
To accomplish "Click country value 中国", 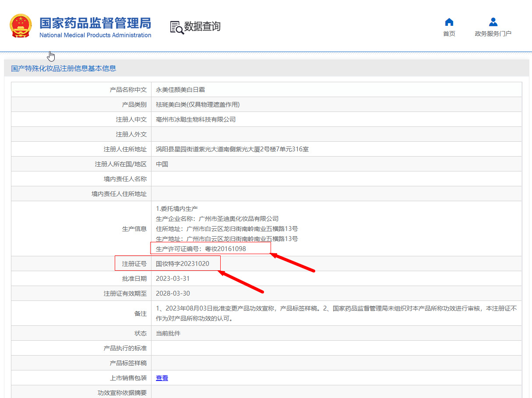I will coord(162,164).
